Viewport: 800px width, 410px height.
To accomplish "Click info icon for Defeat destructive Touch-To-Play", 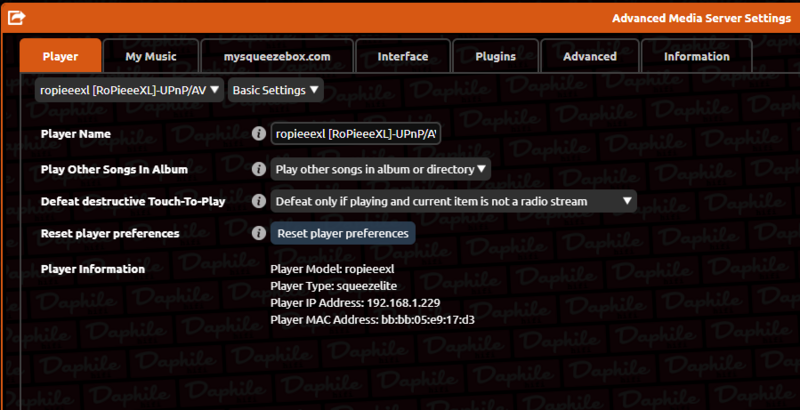I will [258, 201].
